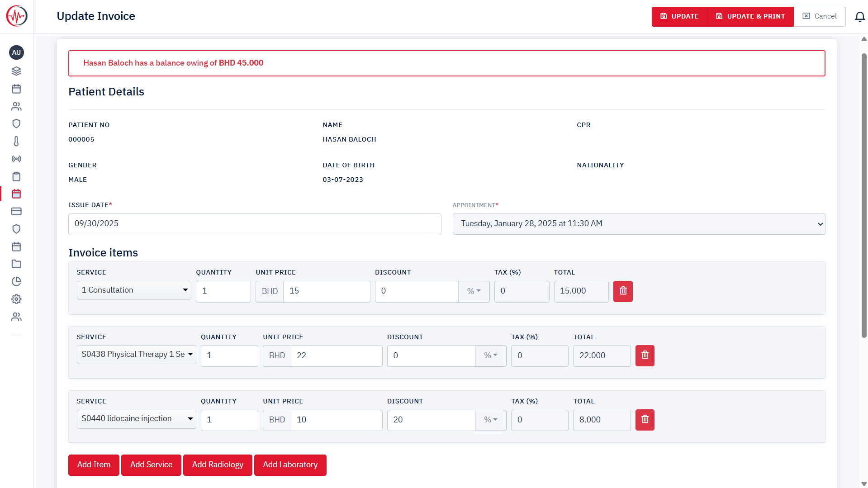Click the notification bell icon
868x488 pixels.
pos(859,17)
